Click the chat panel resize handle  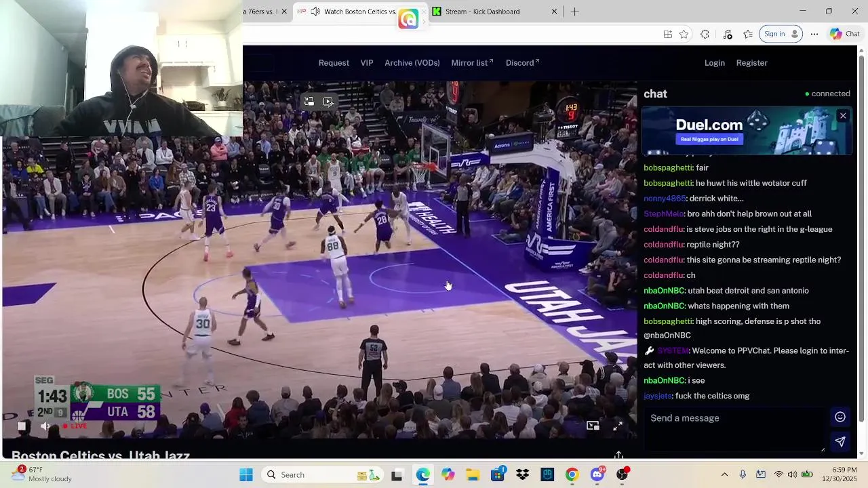click(823, 449)
